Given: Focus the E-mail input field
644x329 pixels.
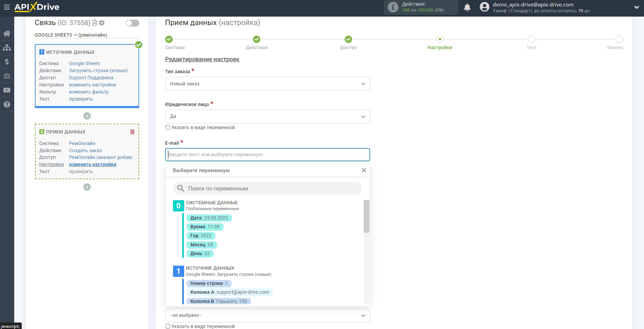Looking at the screenshot, I should [x=267, y=155].
